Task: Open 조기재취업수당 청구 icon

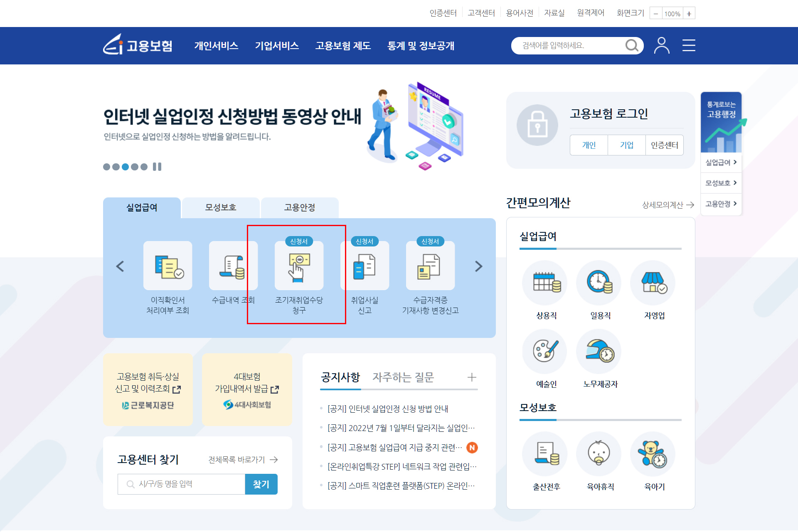Action: tap(299, 266)
